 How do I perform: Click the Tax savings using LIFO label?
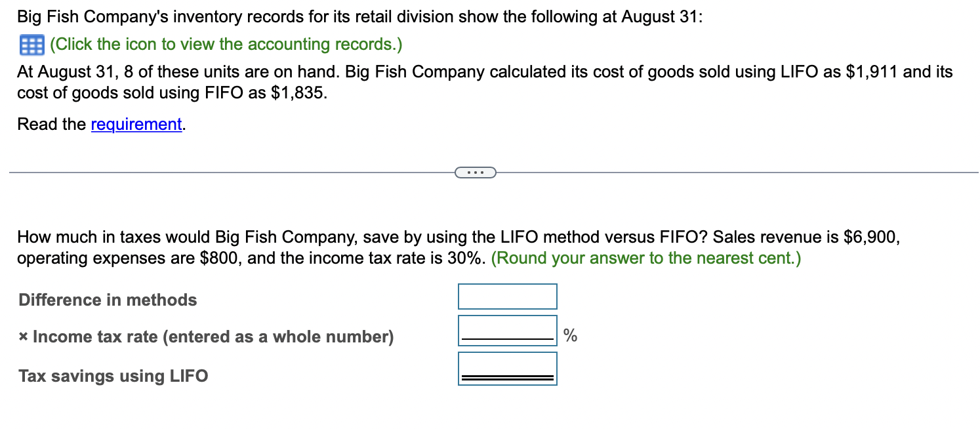113,375
